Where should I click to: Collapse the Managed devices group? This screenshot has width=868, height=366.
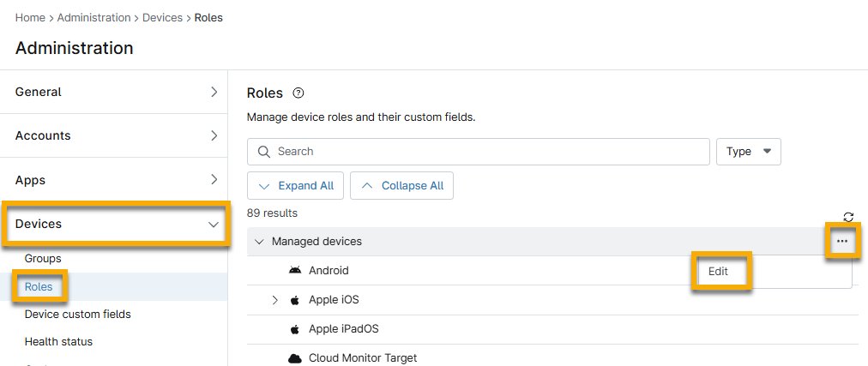coord(259,242)
